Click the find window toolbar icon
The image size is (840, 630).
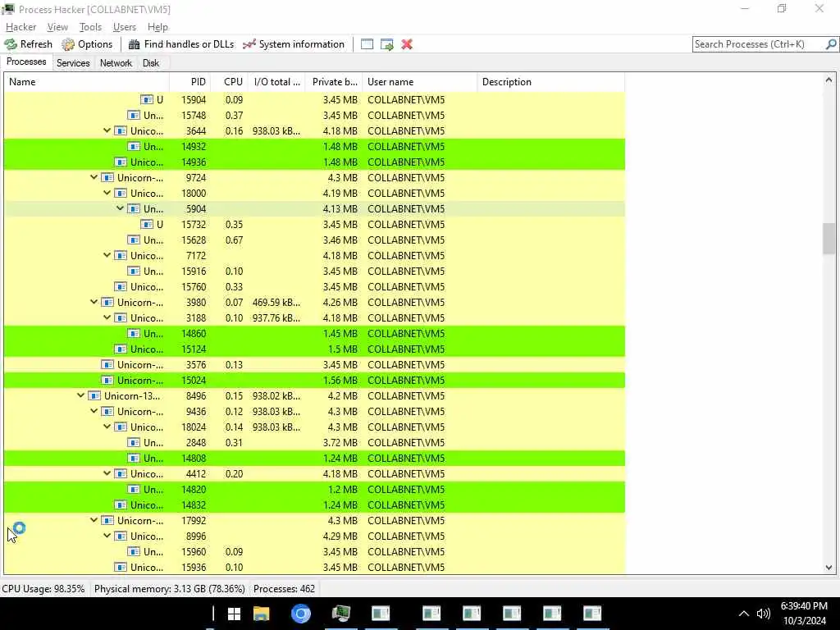point(367,44)
